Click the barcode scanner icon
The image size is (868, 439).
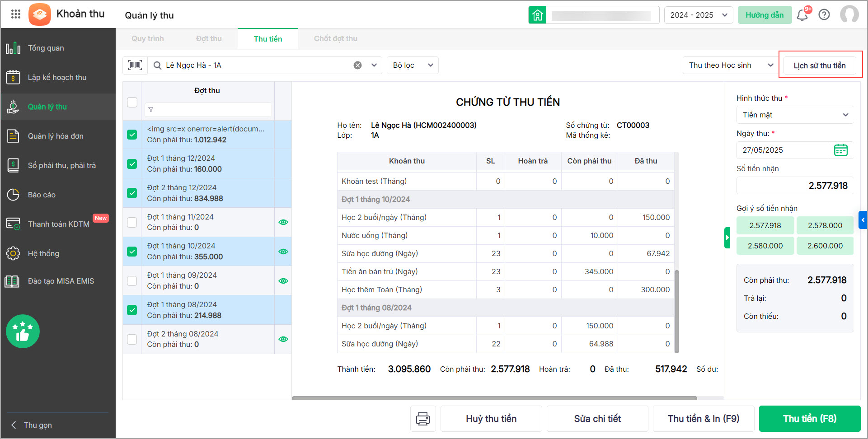135,65
